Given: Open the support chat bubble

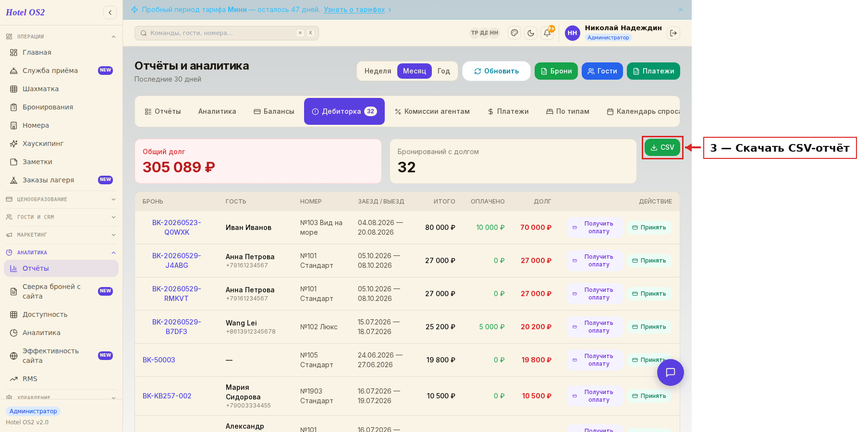Looking at the screenshot, I should click(x=670, y=372).
